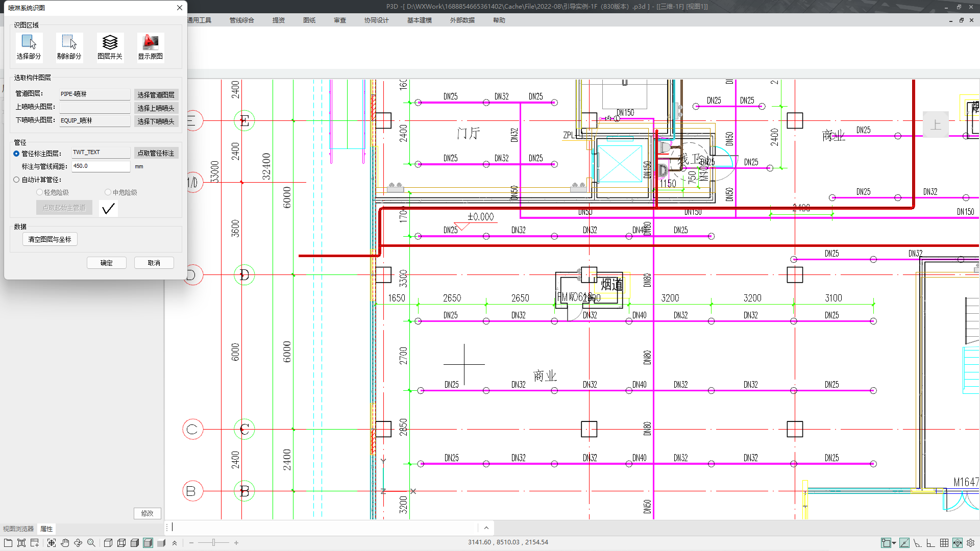Switch to the 属性 properties tab
This screenshot has width=980, height=551.
pos(46,529)
